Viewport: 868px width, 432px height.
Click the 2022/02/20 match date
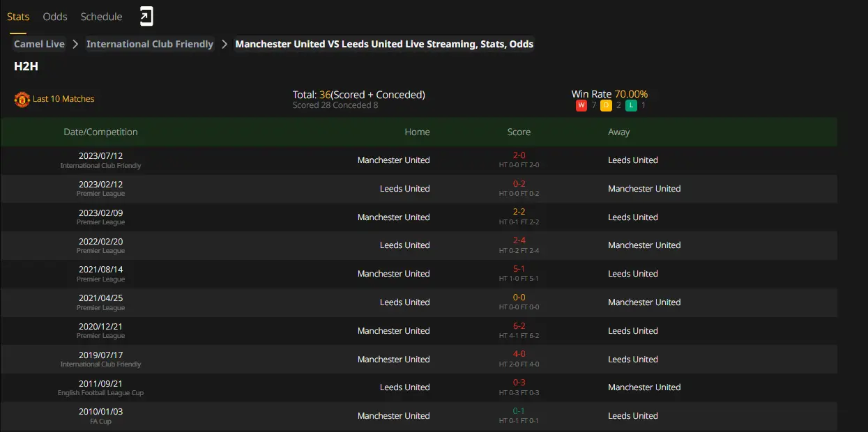click(x=100, y=241)
